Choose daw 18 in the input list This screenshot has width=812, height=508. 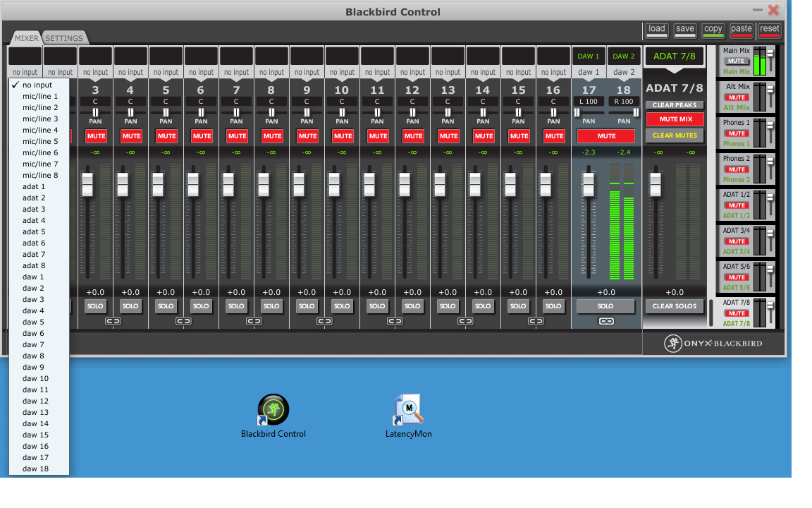point(39,468)
